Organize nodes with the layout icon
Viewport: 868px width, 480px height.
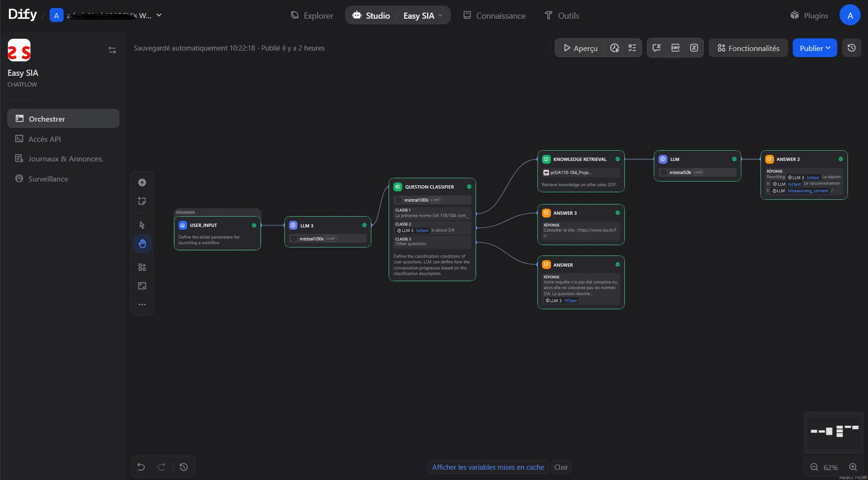tap(142, 267)
